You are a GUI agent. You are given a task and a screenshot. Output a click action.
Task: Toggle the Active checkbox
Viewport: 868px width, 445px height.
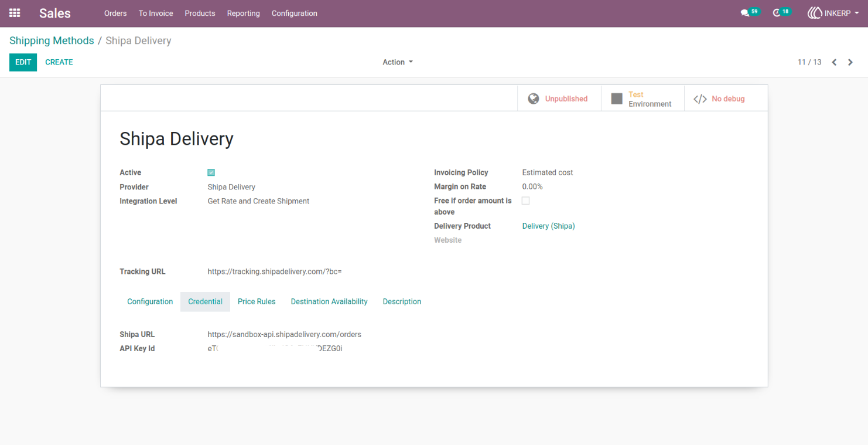point(211,172)
